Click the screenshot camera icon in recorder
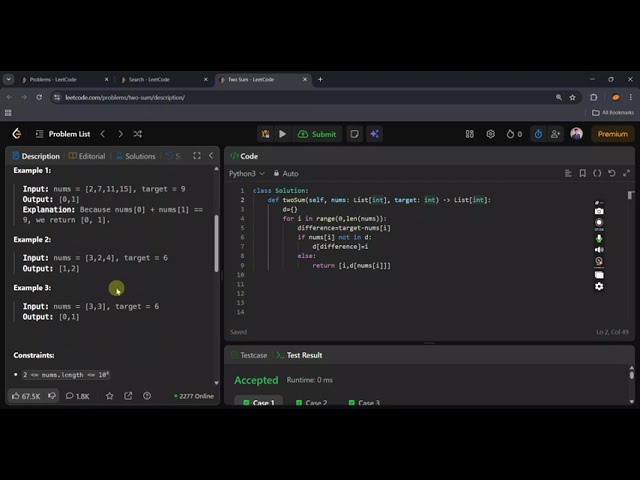The height and width of the screenshot is (480, 640). (x=599, y=211)
